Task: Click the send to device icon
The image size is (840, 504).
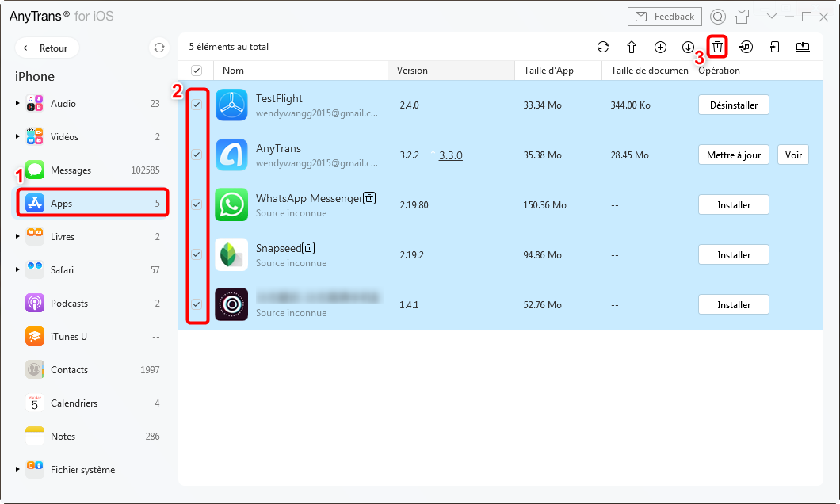Action: 774,47
